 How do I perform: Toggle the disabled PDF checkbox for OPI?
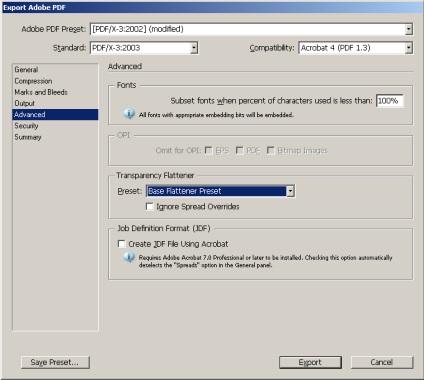point(239,151)
